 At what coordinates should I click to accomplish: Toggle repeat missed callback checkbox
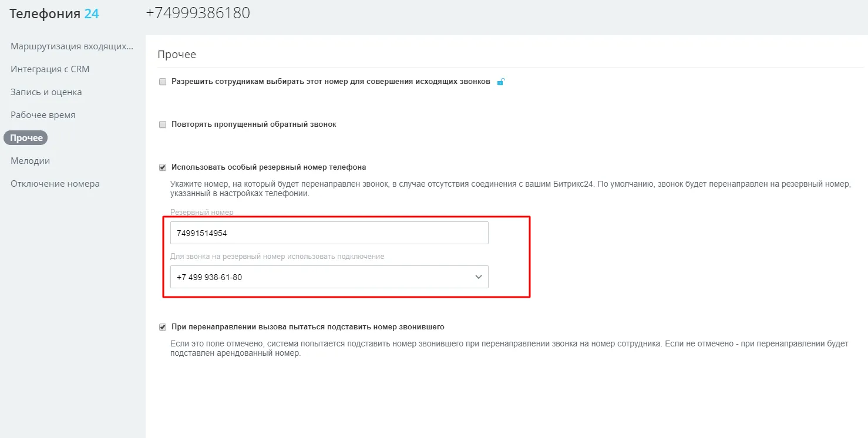[x=163, y=124]
